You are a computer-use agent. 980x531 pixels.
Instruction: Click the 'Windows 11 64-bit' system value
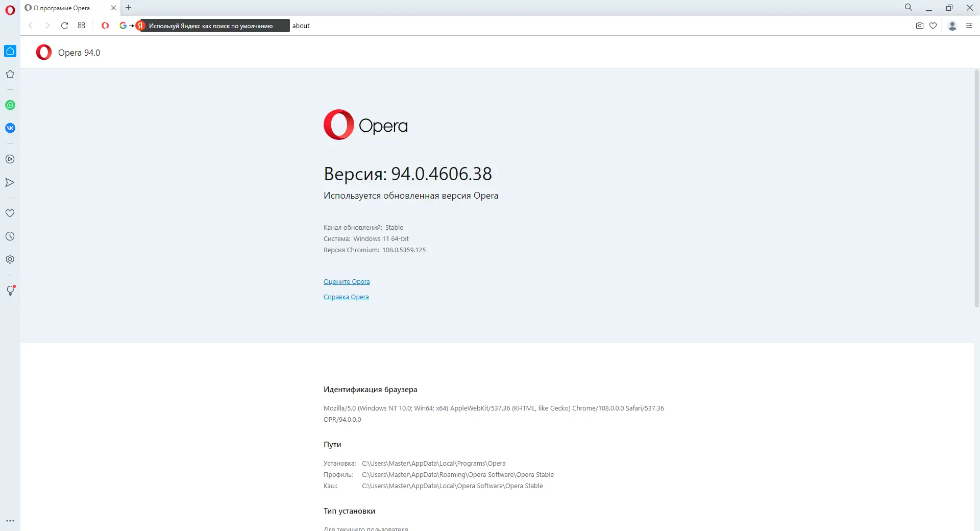(x=381, y=239)
